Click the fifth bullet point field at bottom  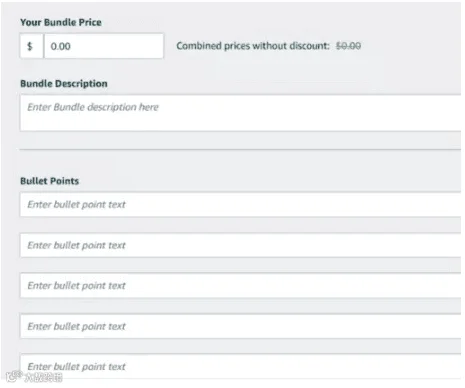point(240,367)
